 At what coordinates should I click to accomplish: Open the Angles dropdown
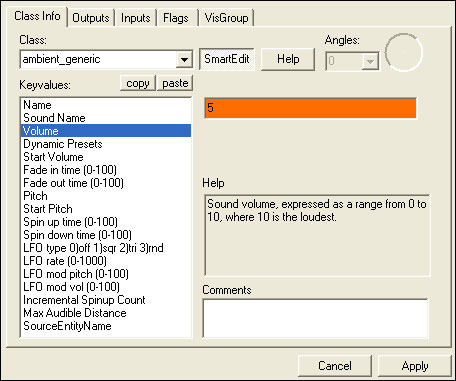370,61
